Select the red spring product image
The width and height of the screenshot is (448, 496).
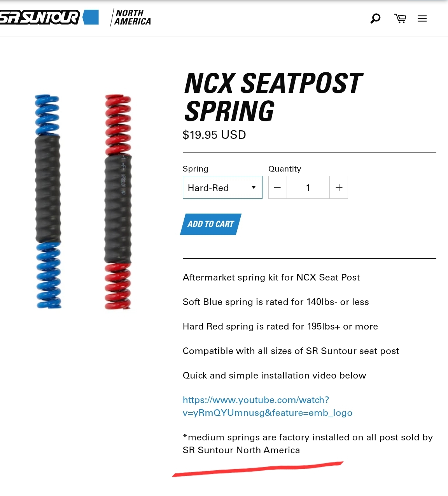pos(118,202)
